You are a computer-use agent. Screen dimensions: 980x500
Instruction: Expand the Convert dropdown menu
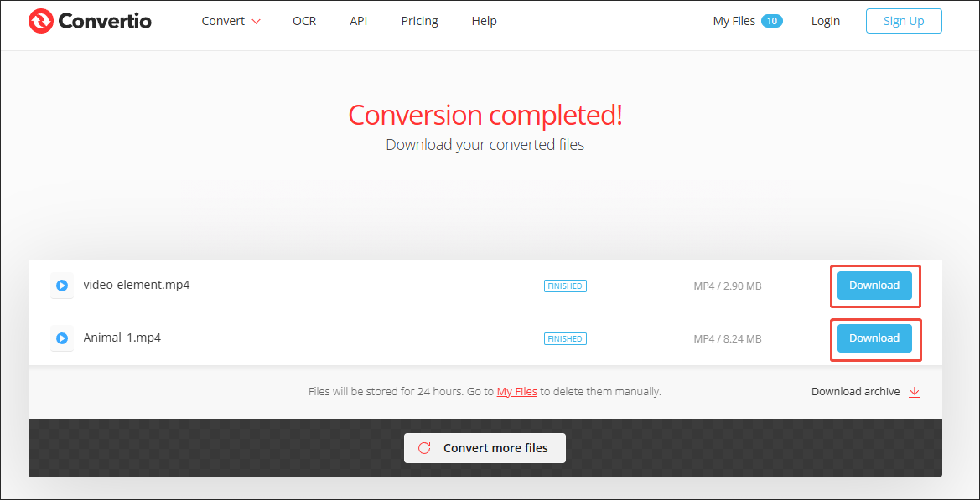(224, 21)
